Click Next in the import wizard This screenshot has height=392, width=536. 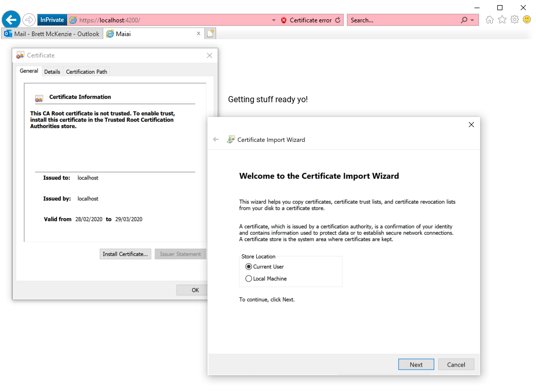[x=416, y=365]
